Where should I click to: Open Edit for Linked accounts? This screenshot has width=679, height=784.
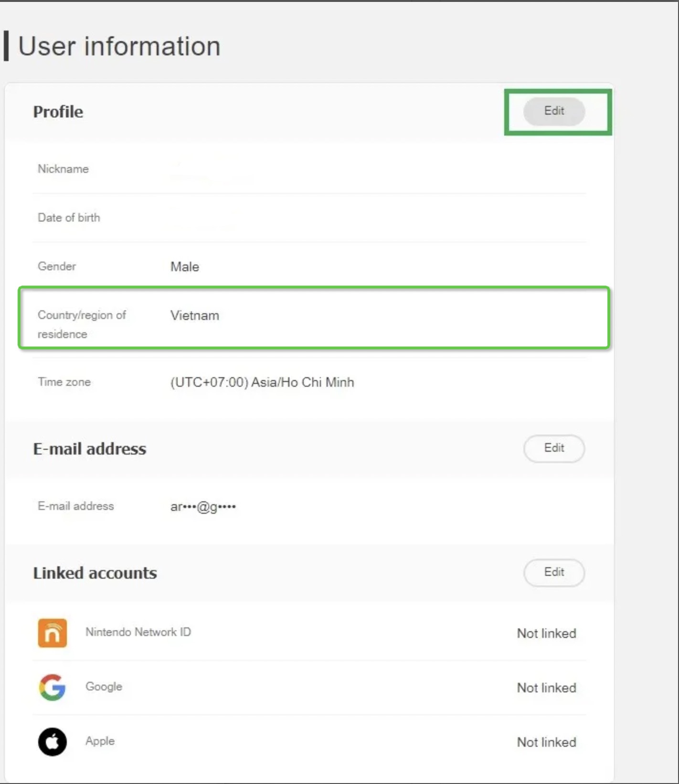[554, 572]
